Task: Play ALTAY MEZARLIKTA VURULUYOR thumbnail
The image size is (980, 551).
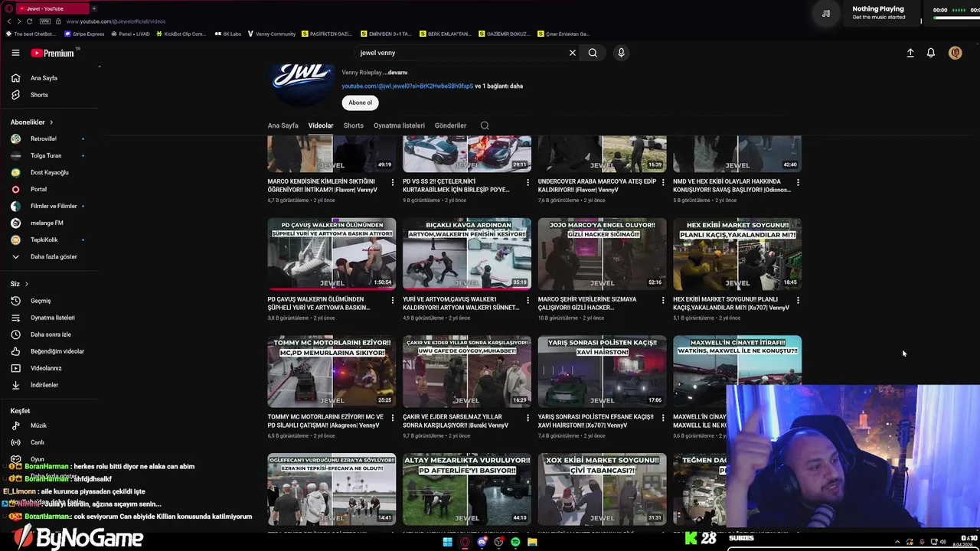Action: pos(467,490)
